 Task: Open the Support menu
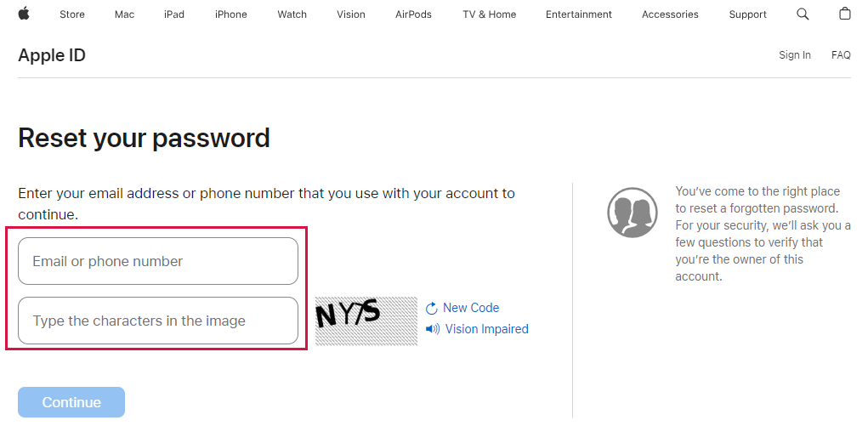click(x=748, y=14)
